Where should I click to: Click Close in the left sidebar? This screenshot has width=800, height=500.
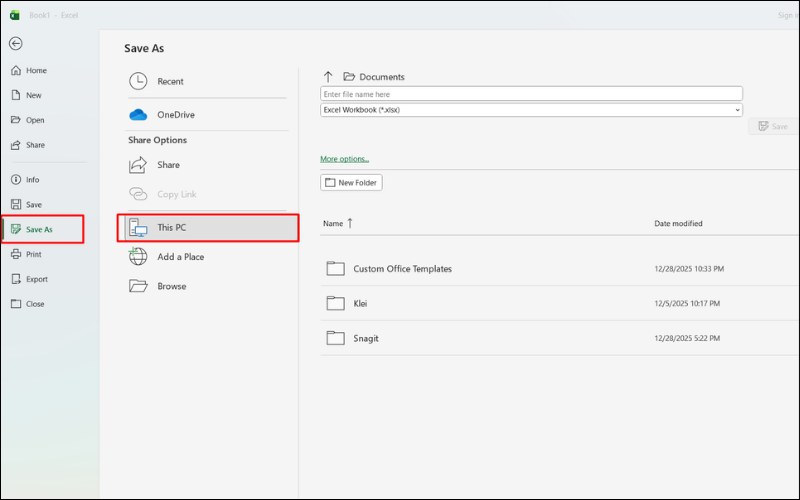point(28,304)
